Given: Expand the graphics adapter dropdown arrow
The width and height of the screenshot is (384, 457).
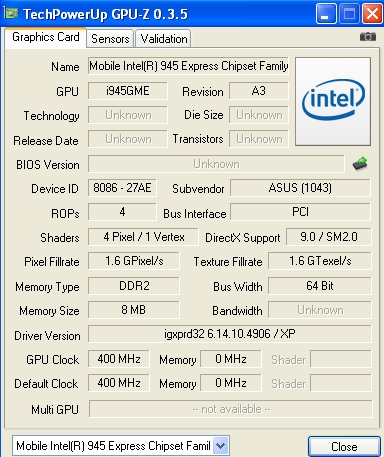Looking at the screenshot, I should pyautogui.click(x=220, y=446).
